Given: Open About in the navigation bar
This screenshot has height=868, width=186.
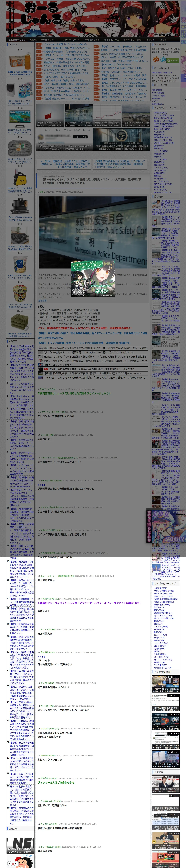Looking at the screenshot, I should point(33,40).
